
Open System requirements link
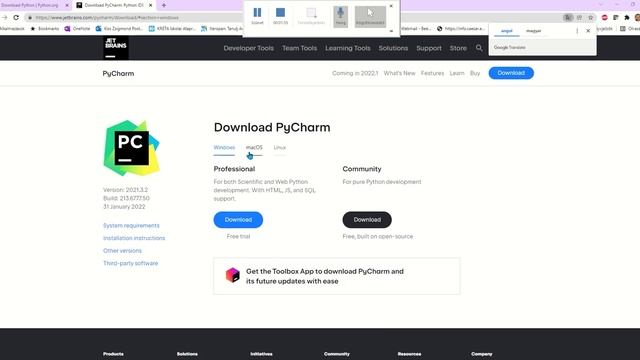pos(131,225)
